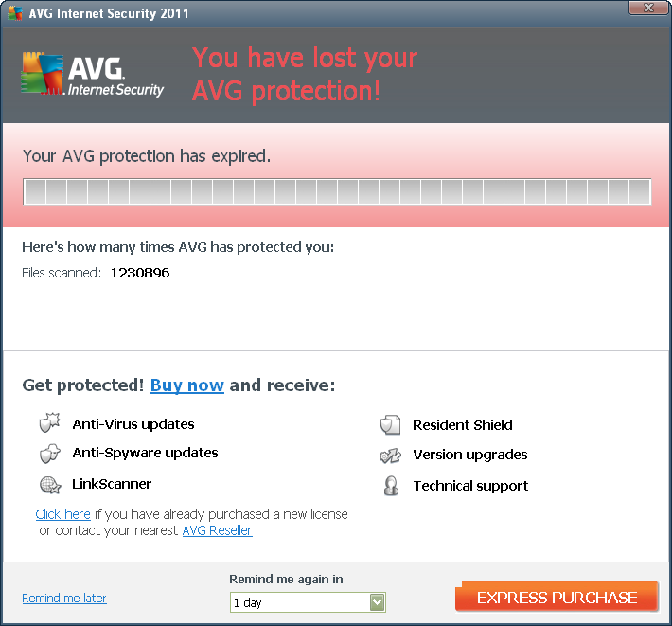Click the Technical support person icon

391,486
